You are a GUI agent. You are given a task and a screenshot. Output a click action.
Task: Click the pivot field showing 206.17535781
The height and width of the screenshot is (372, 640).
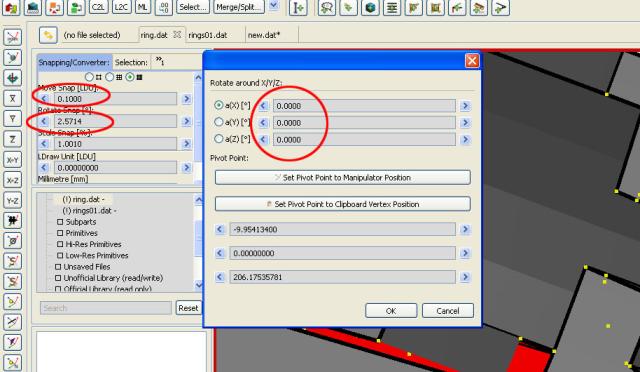pyautogui.click(x=342, y=277)
